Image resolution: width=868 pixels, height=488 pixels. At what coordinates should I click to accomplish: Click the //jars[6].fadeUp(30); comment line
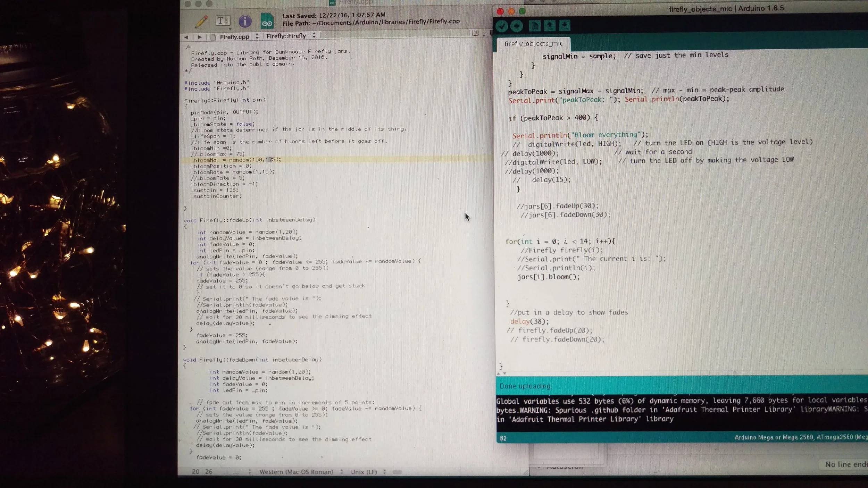(558, 206)
